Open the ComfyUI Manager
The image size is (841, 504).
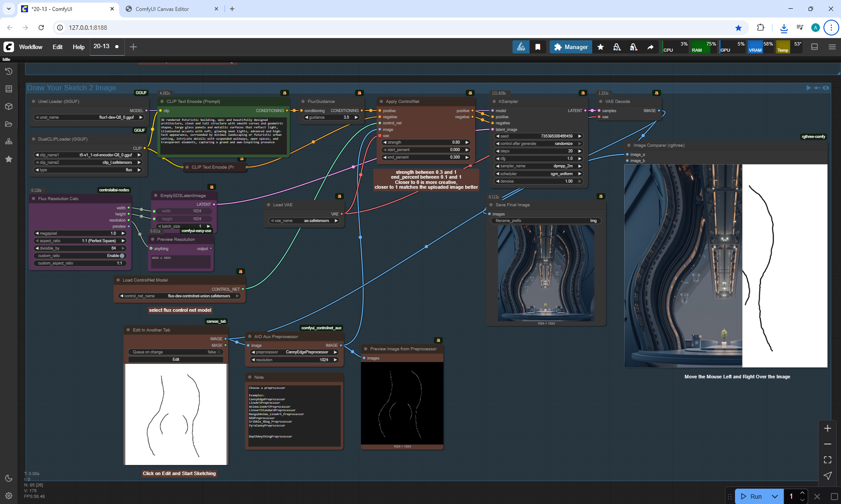[x=571, y=47]
